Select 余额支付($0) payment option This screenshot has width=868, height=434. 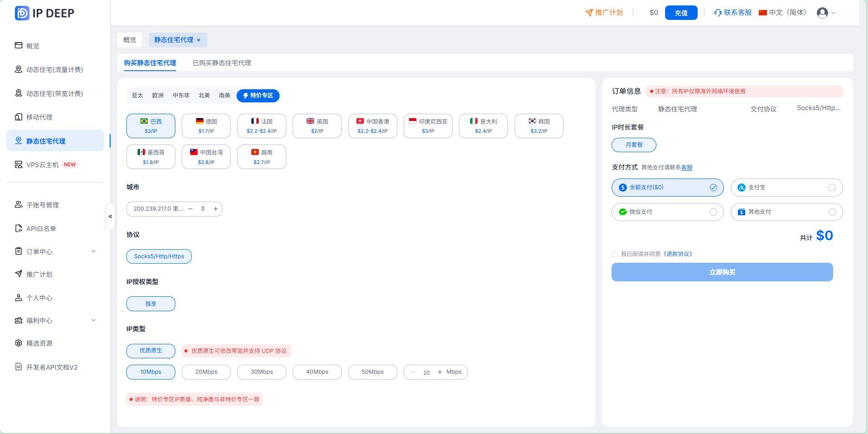tap(667, 188)
